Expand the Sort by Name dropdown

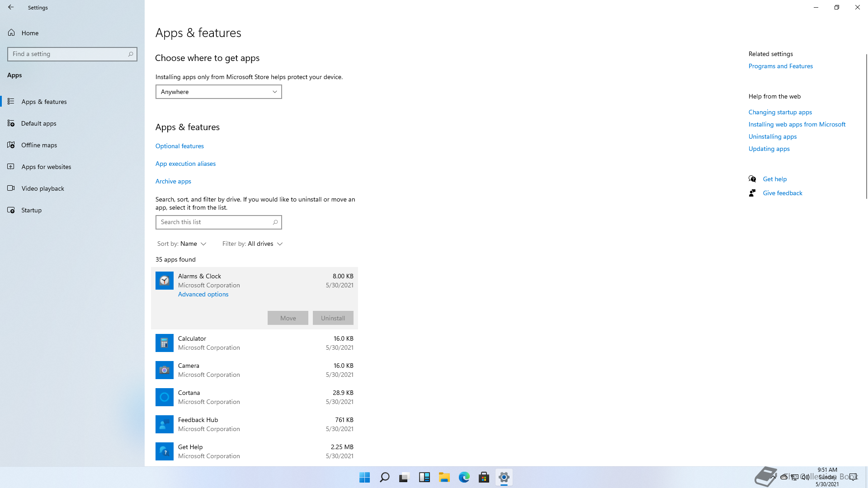click(x=182, y=244)
